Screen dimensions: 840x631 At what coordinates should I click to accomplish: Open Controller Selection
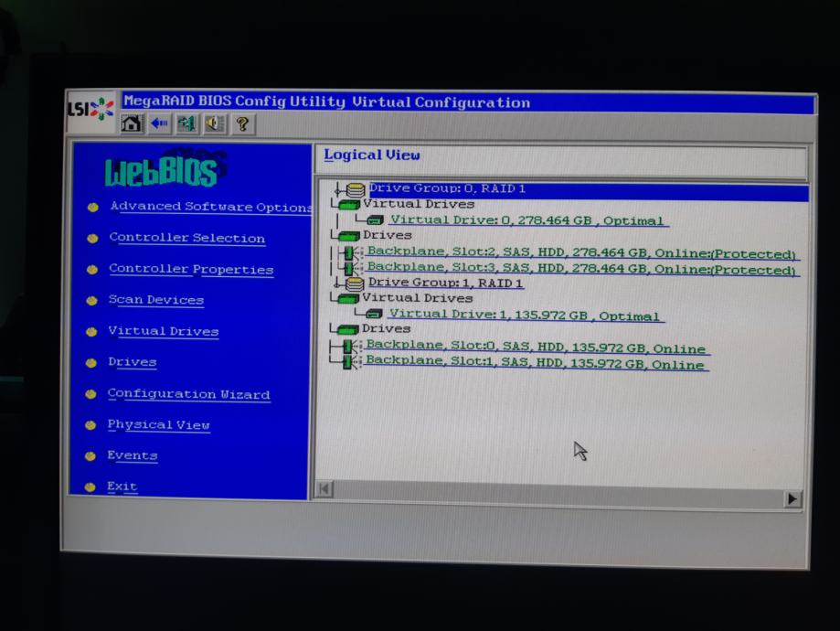[187, 238]
